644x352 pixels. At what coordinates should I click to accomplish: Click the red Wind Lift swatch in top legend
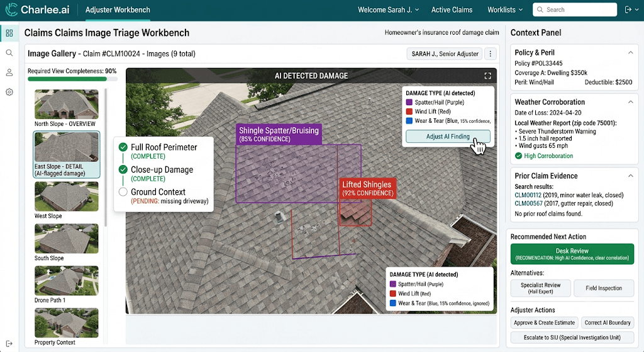pos(409,111)
